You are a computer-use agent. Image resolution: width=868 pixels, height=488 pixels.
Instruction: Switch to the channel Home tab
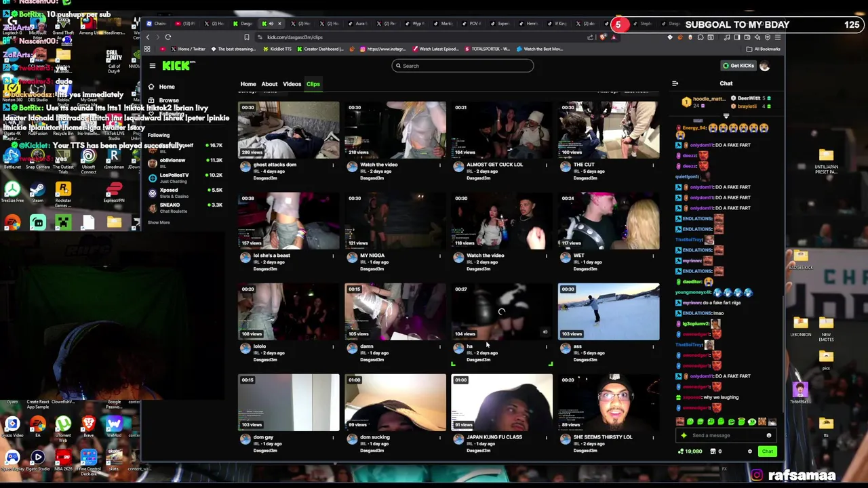coord(248,84)
